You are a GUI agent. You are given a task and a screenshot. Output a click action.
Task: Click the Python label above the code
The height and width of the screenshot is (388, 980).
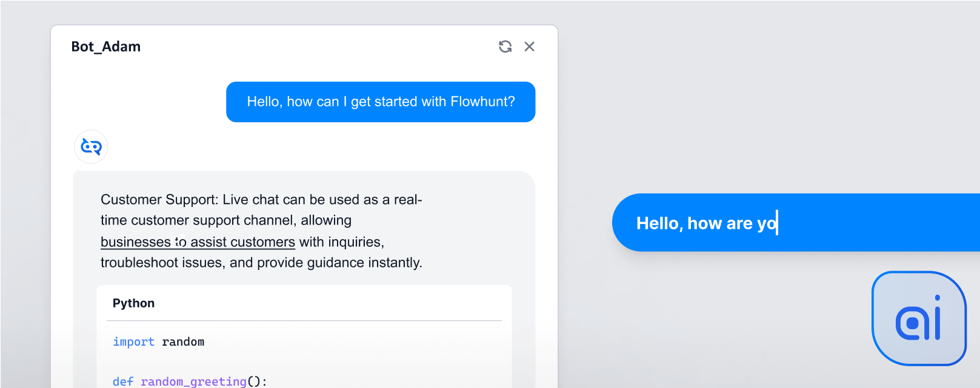tap(133, 303)
